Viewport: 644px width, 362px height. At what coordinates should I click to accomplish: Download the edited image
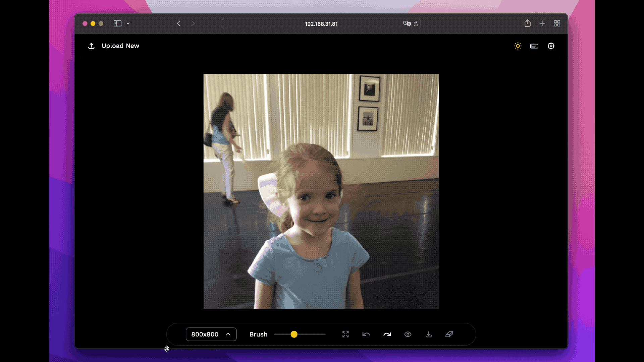coord(429,334)
